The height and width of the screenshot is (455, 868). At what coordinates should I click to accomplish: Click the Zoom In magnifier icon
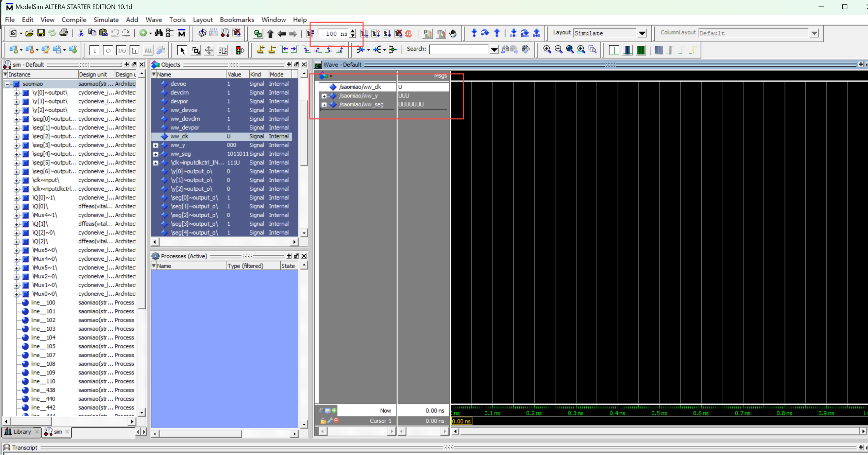click(x=547, y=50)
